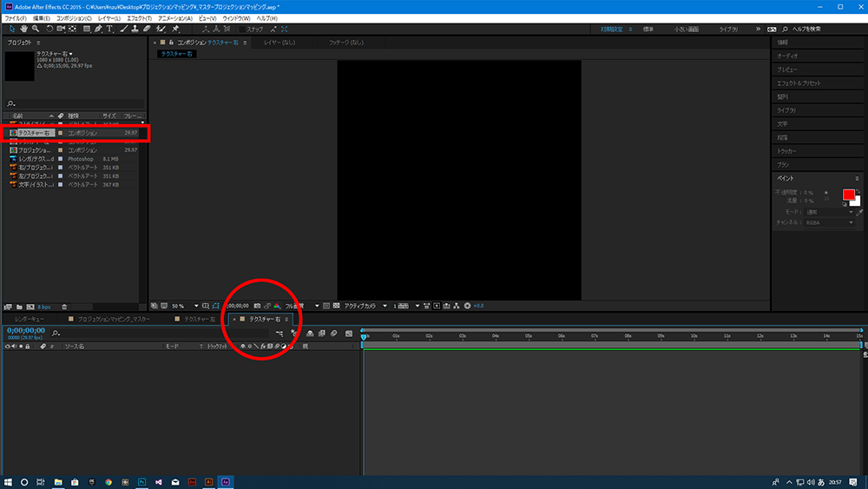Select the Unified Camera tool

click(61, 29)
